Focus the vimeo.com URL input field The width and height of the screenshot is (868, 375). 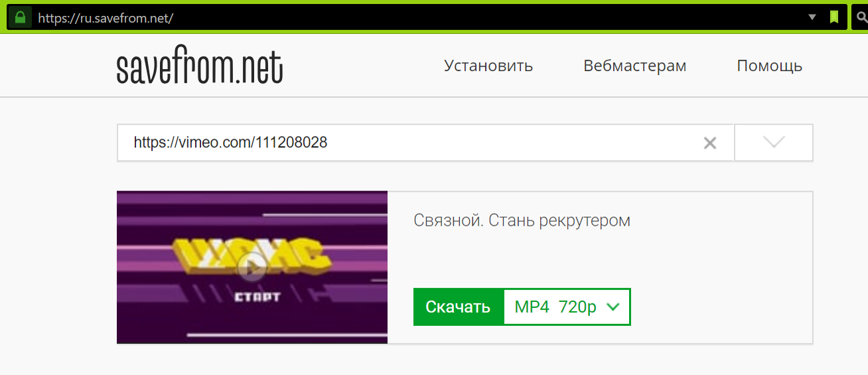pyautogui.click(x=425, y=143)
